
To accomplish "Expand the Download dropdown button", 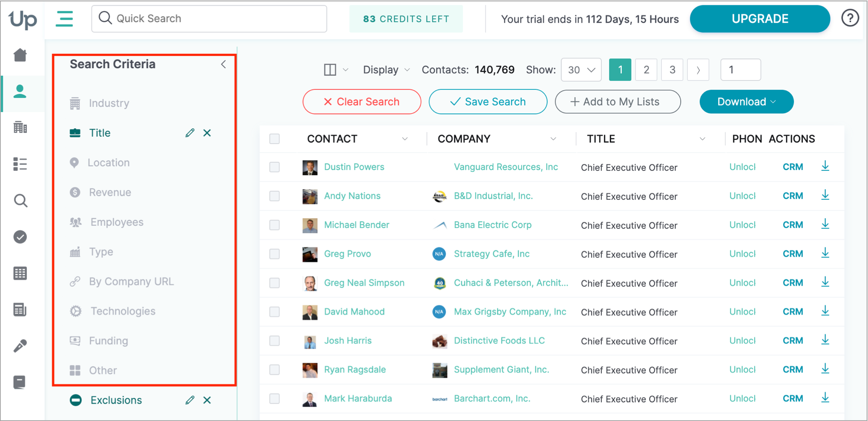I will click(x=746, y=102).
